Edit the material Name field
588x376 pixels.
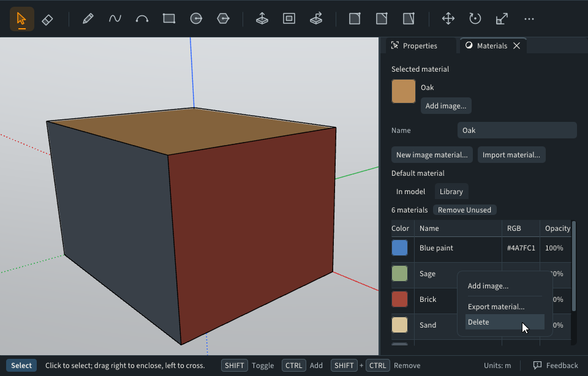(517, 130)
